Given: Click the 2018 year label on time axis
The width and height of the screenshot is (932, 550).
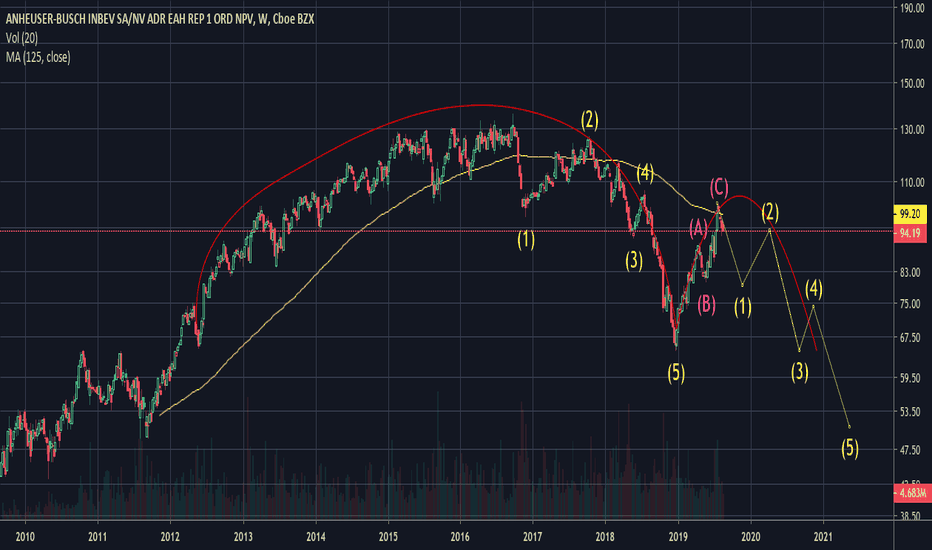Looking at the screenshot, I should 605,537.
